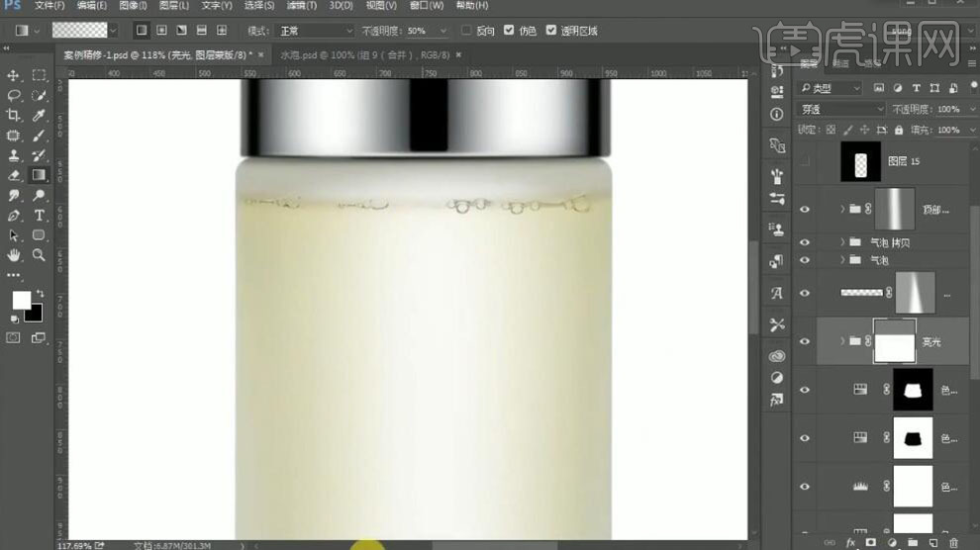Hide the 气泡 拷贝 group

point(805,242)
